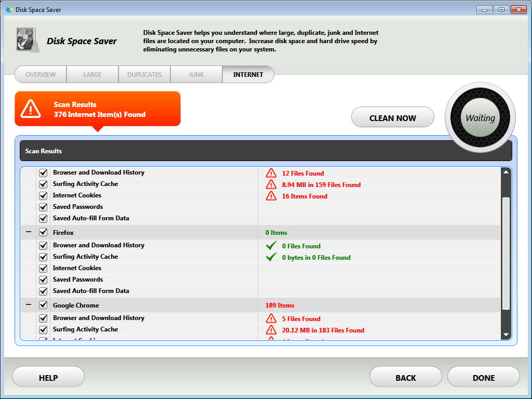Viewport: 532px width, 399px height.
Task: Click the circular Waiting status indicator
Action: click(480, 118)
